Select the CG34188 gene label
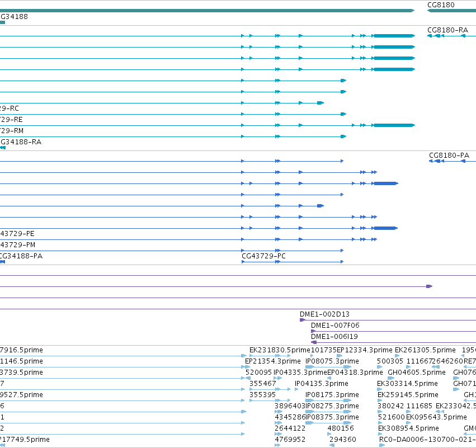 click(14, 17)
